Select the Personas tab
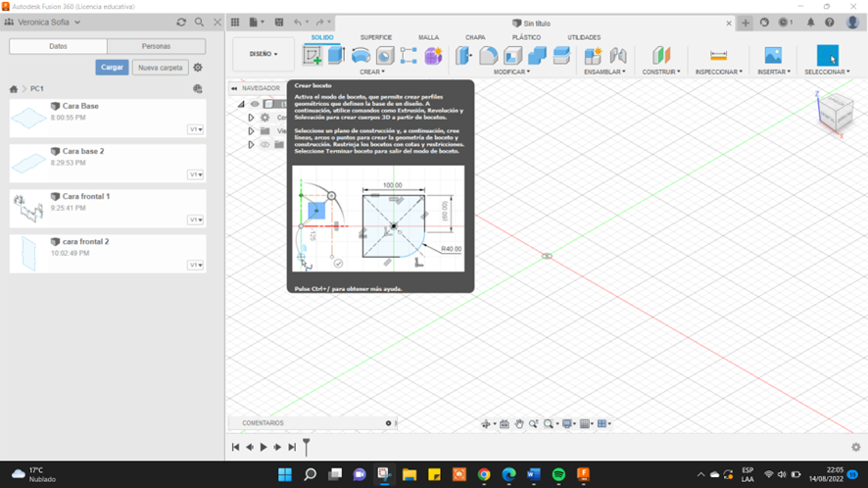 click(x=156, y=46)
